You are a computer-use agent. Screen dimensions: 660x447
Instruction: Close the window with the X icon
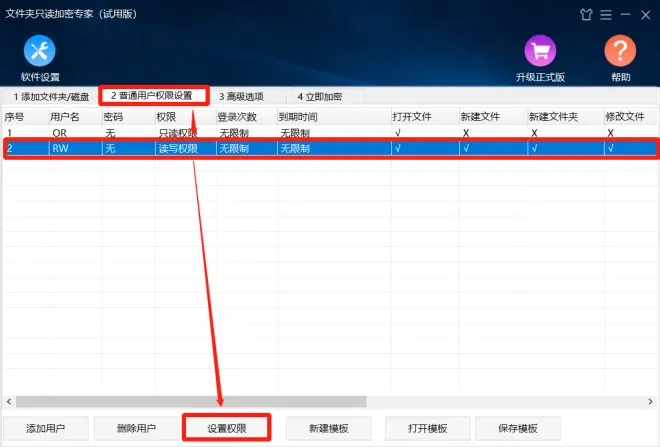[x=646, y=15]
